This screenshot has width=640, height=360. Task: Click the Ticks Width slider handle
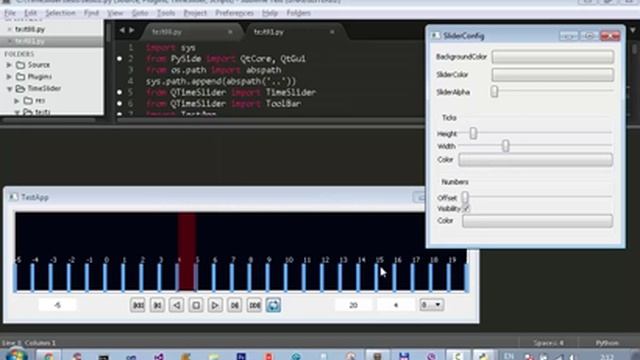tap(506, 146)
